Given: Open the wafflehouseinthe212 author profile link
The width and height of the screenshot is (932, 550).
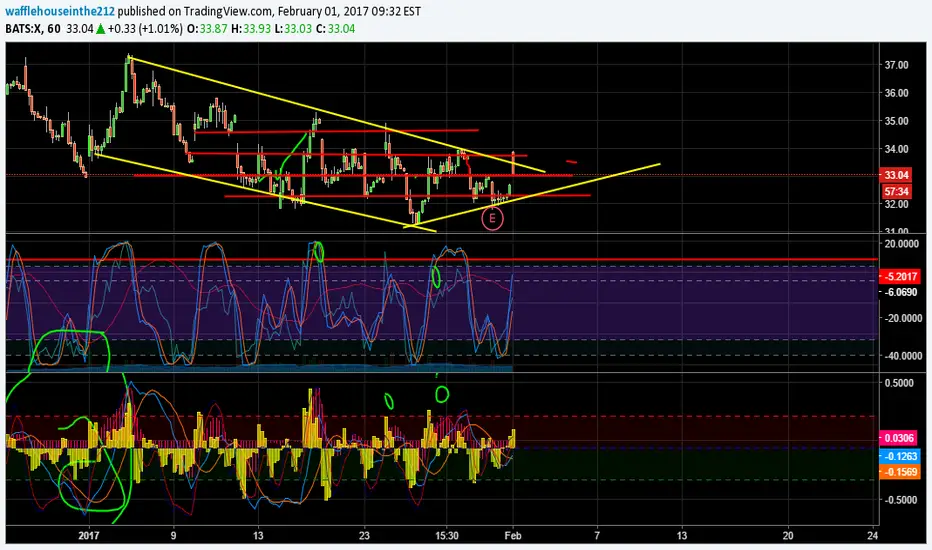Looking at the screenshot, I should click(x=60, y=11).
